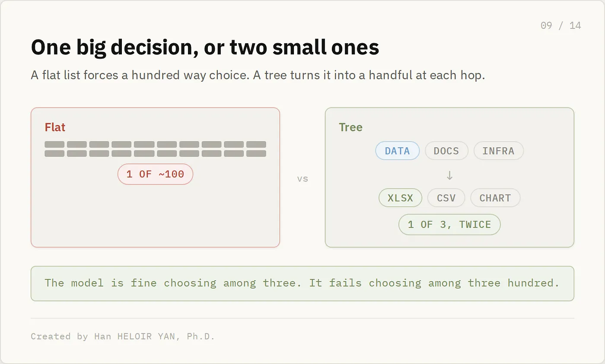Viewport: 605px width, 364px height.
Task: Click the 'vs' label between panels
Action: [x=302, y=178]
